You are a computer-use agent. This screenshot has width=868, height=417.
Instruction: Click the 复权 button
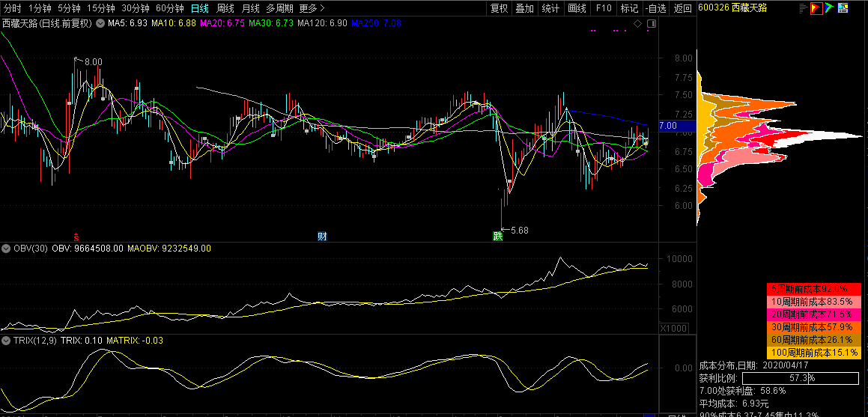(x=499, y=8)
